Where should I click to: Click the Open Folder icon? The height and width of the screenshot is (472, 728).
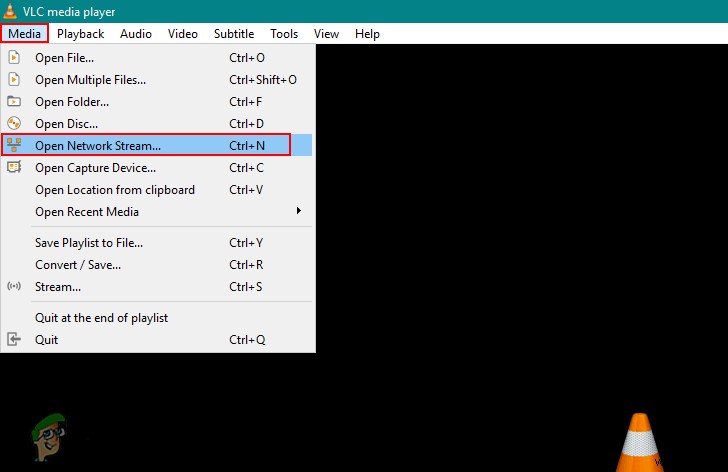pos(14,101)
